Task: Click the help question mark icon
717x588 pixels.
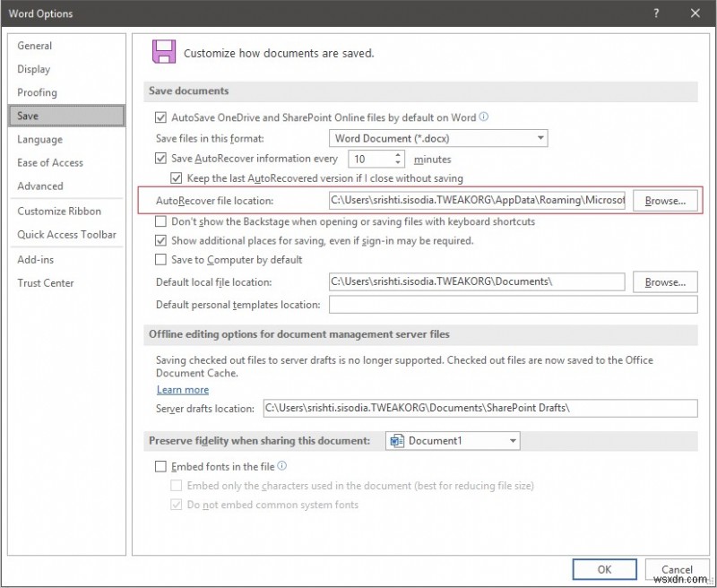Action: tap(656, 13)
